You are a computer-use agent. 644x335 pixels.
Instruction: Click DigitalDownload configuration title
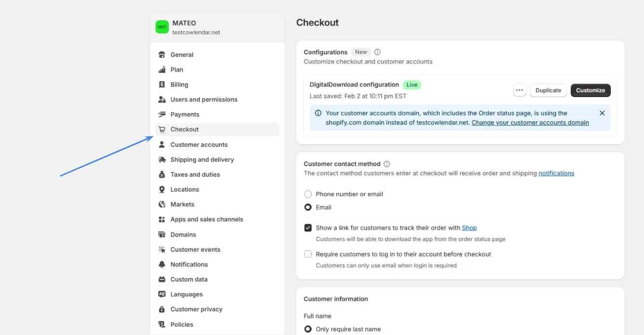pos(354,85)
